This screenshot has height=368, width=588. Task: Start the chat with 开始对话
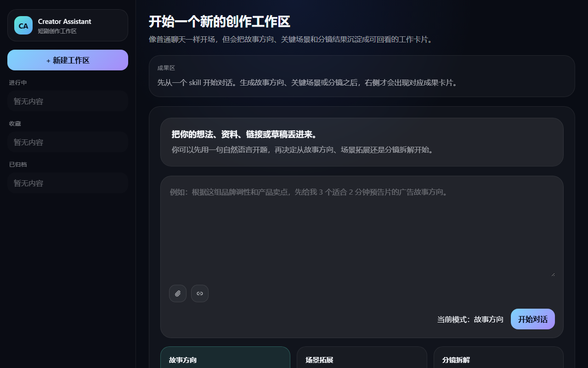coord(533,319)
